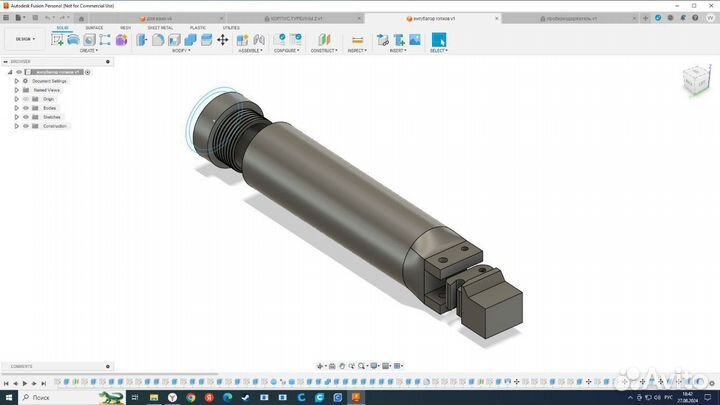
Task: Click the Move/Copy arrows icon
Action: (x=222, y=39)
